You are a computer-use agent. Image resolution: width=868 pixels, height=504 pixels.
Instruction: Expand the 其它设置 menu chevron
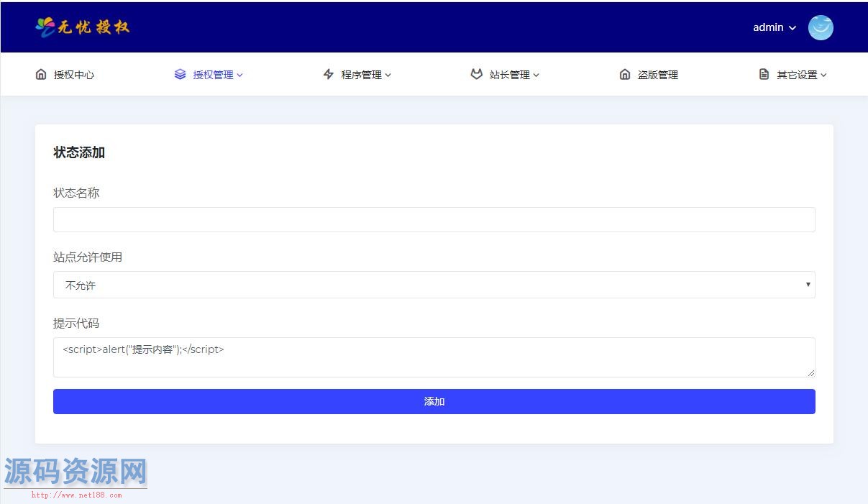(823, 75)
